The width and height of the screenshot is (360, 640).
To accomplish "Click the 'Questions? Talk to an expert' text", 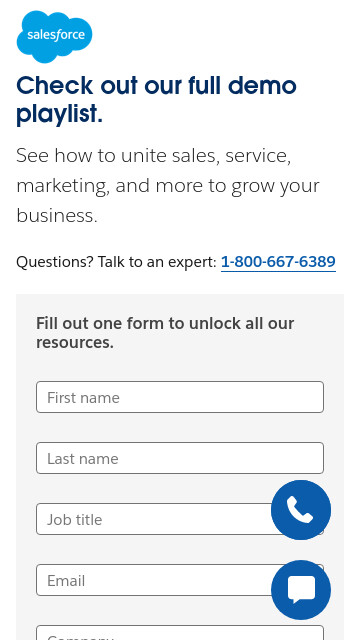I will [x=116, y=262].
